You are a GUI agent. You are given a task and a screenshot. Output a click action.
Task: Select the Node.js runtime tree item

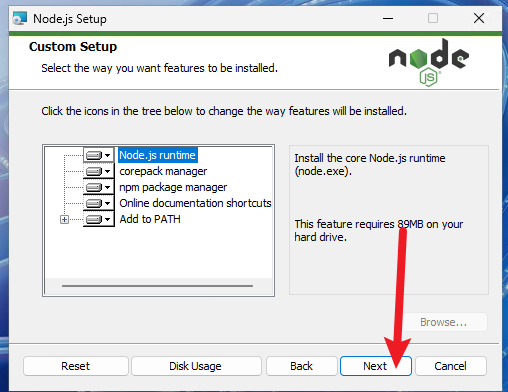click(157, 155)
